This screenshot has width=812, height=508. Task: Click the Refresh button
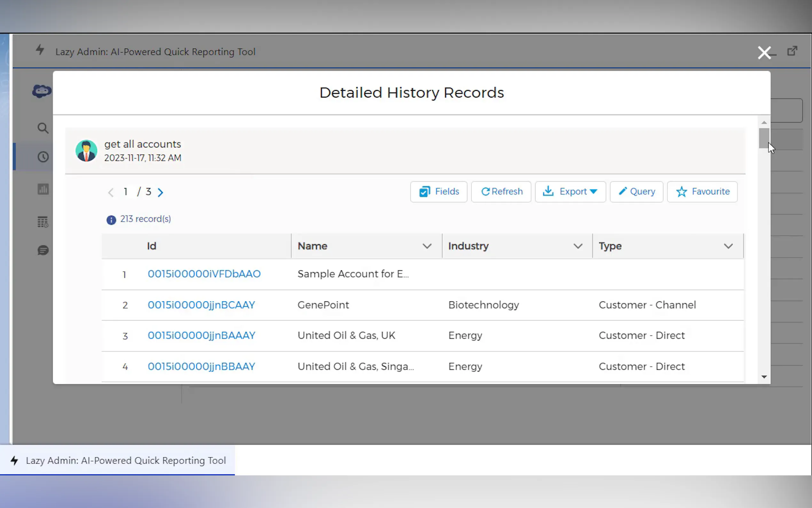pyautogui.click(x=501, y=192)
